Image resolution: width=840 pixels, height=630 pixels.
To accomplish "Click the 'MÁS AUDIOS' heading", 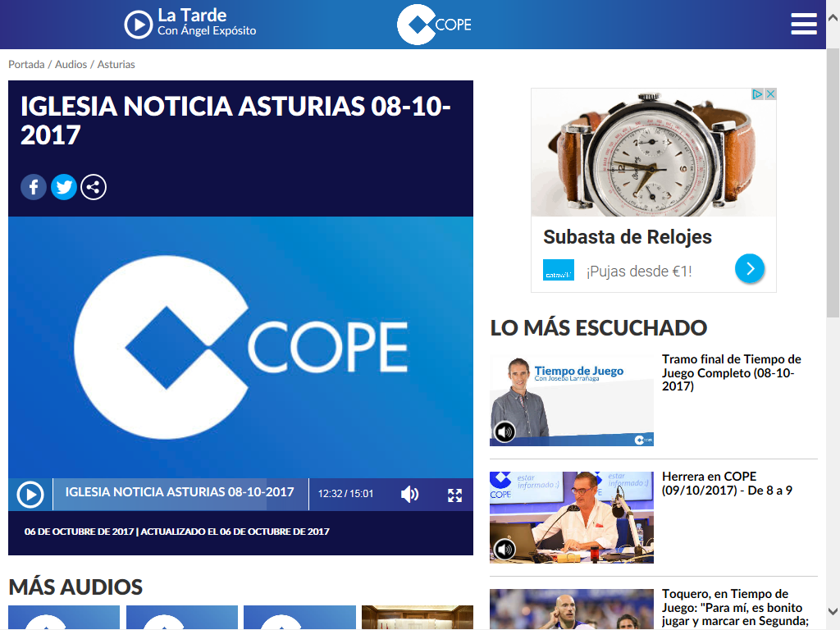I will (75, 587).
